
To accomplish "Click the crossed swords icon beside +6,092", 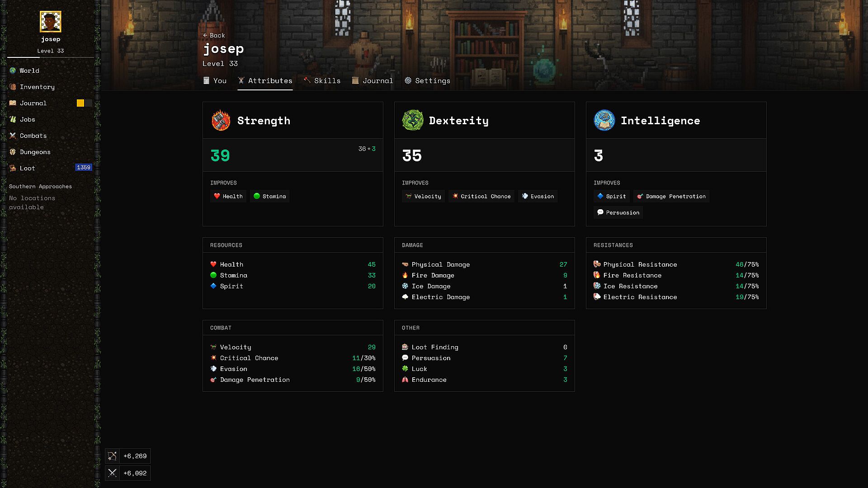I will coord(113,473).
